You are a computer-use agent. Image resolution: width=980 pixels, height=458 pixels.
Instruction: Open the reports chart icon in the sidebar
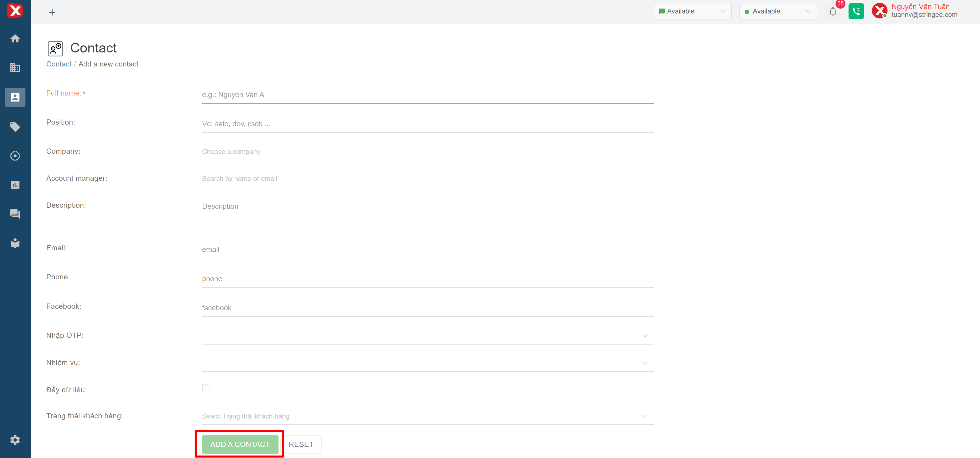(15, 185)
